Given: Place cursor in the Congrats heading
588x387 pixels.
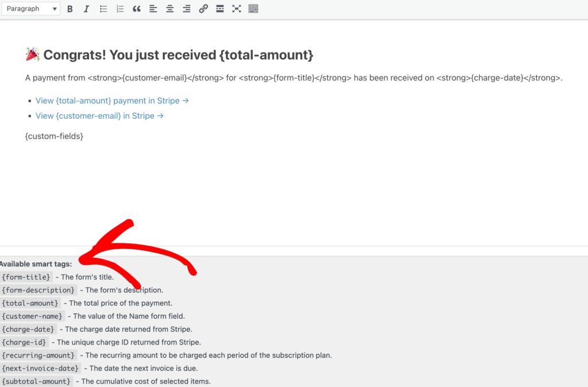Looking at the screenshot, I should 178,55.
